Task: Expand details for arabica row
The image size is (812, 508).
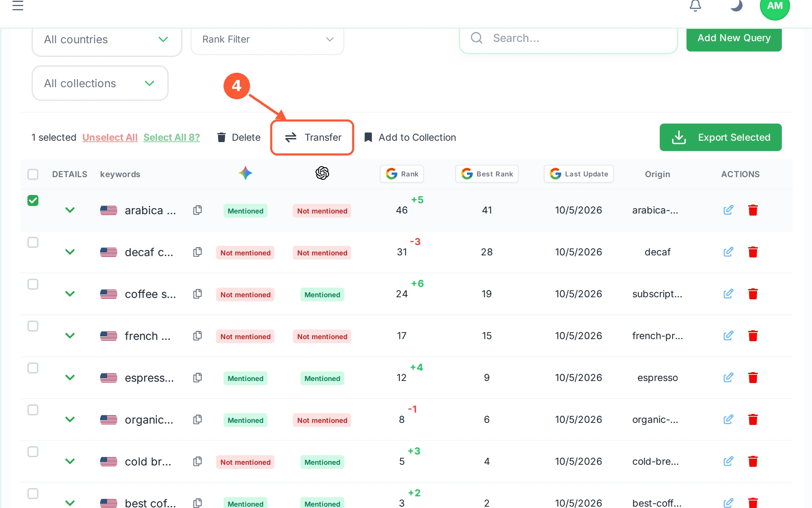Action: (70, 210)
